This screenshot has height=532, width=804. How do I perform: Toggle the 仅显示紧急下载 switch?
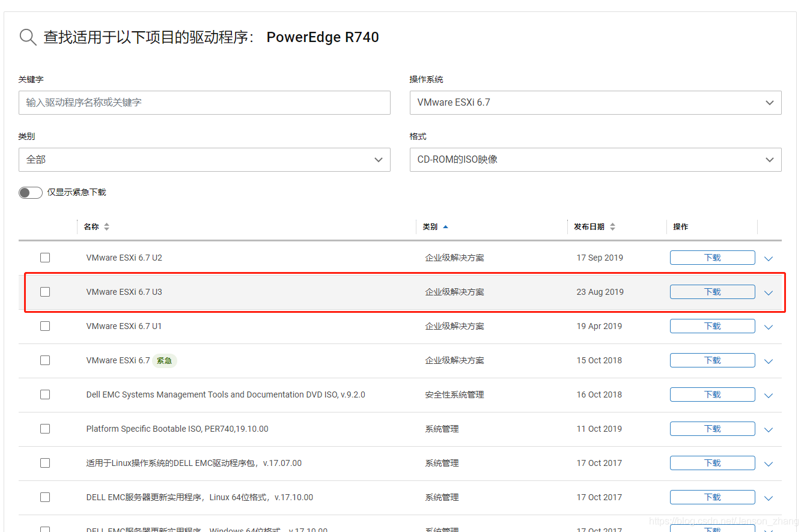tap(31, 192)
